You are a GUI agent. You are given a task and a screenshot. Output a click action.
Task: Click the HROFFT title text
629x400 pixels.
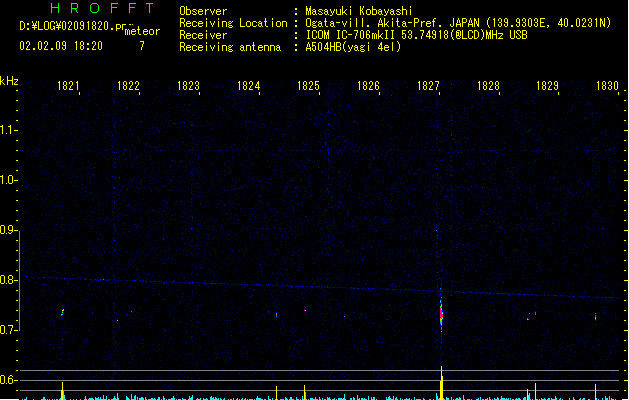coord(102,8)
